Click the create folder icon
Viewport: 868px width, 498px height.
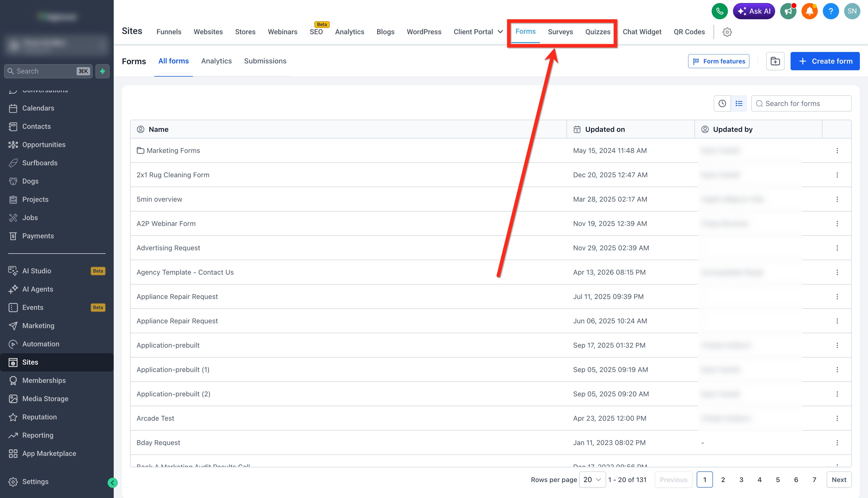[x=775, y=61]
